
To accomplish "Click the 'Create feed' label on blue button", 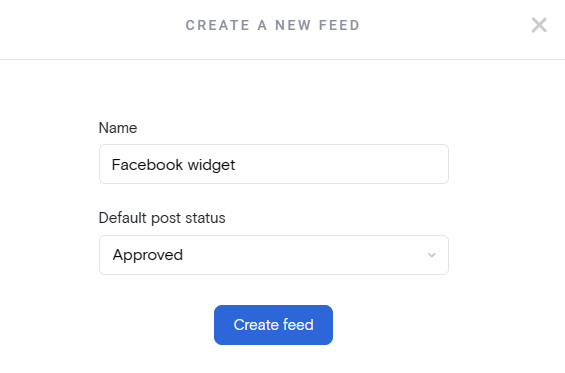I will [273, 325].
